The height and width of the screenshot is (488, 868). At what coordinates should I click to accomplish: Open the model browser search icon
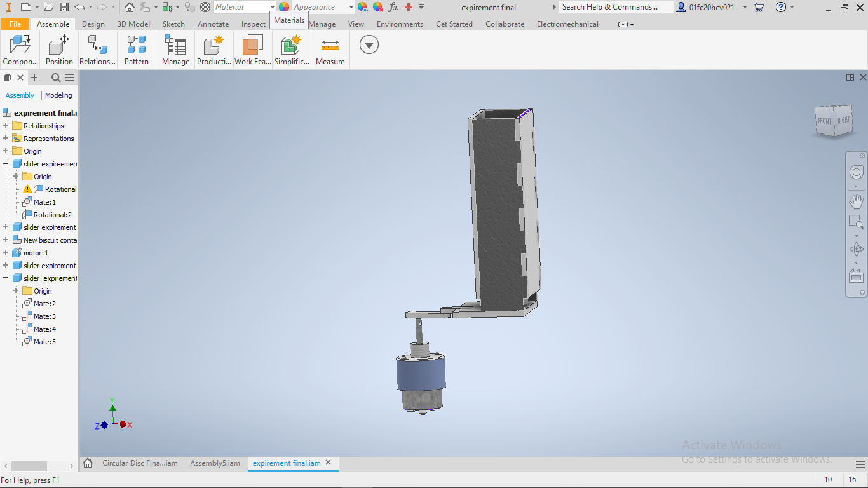pyautogui.click(x=56, y=78)
